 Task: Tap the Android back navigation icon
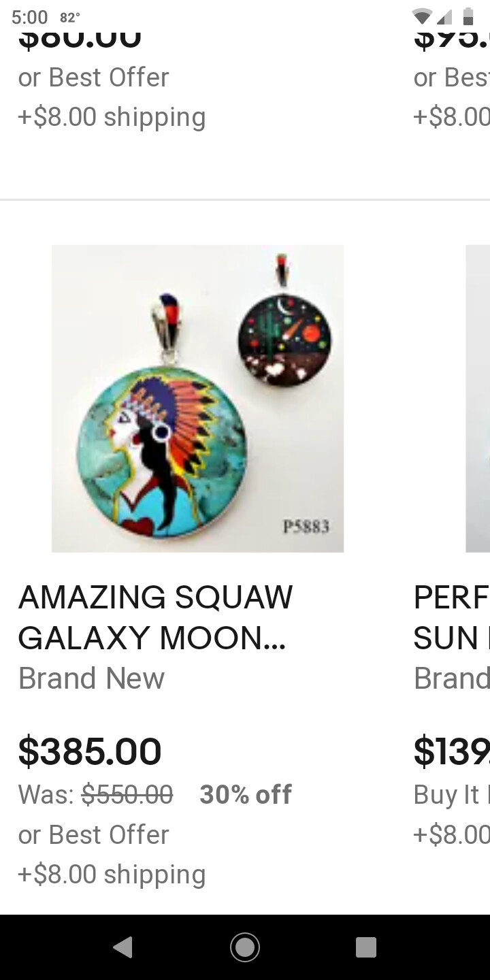click(x=122, y=947)
